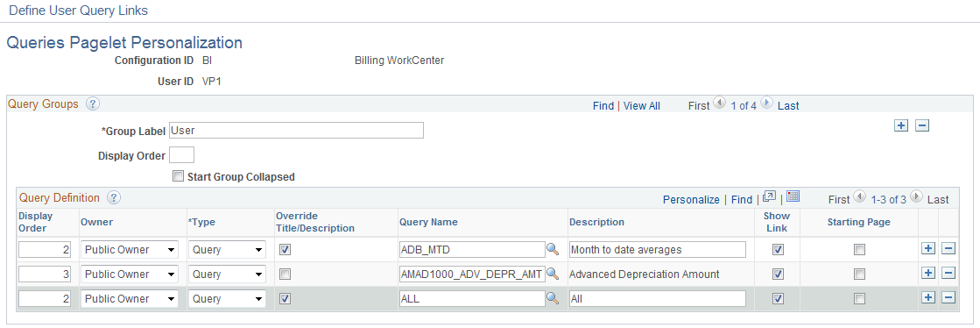Viewport: 980px width, 328px height.
Task: Toggle Show Link for AMAD1000_ADV_DEPR_AMT row
Action: 778,275
